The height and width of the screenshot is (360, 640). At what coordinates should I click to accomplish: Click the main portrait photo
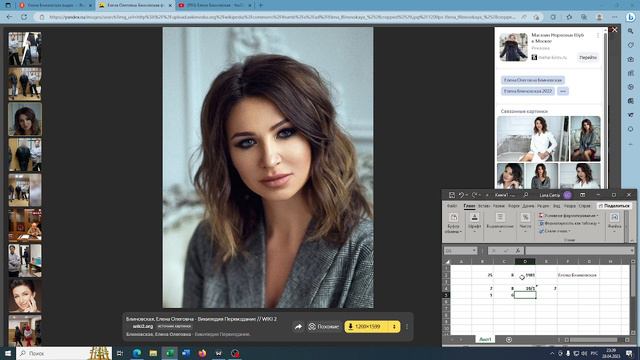point(268,167)
